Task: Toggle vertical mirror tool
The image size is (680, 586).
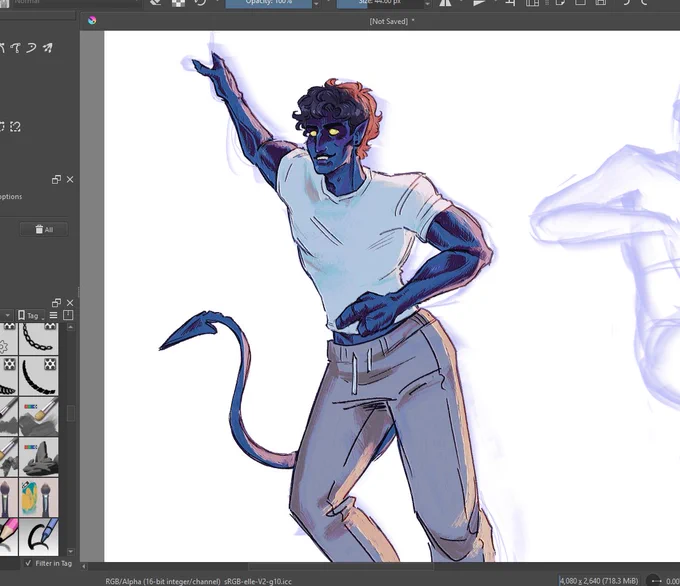Action: 478,3
